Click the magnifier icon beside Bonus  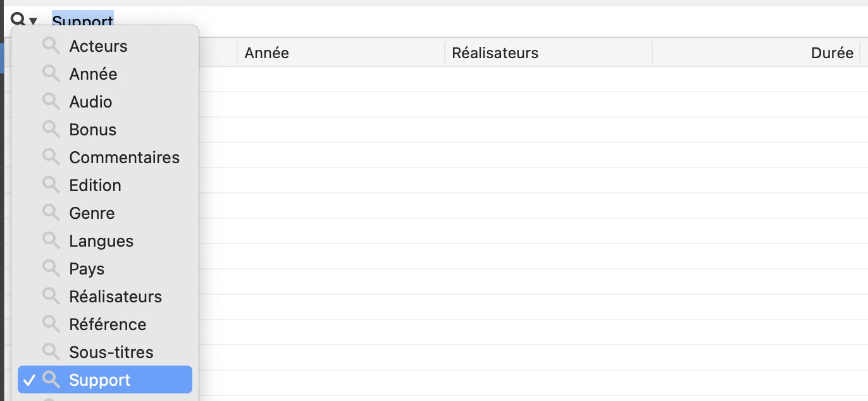51,129
